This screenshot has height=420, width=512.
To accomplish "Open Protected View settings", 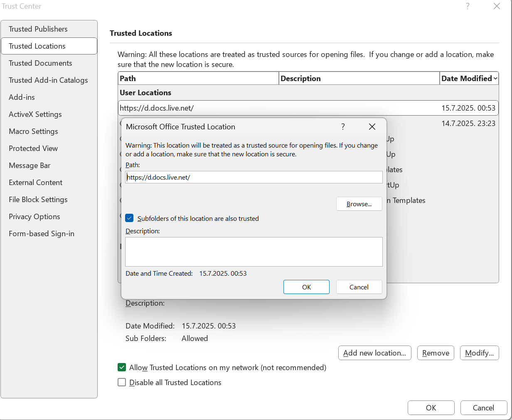I will (x=33, y=148).
